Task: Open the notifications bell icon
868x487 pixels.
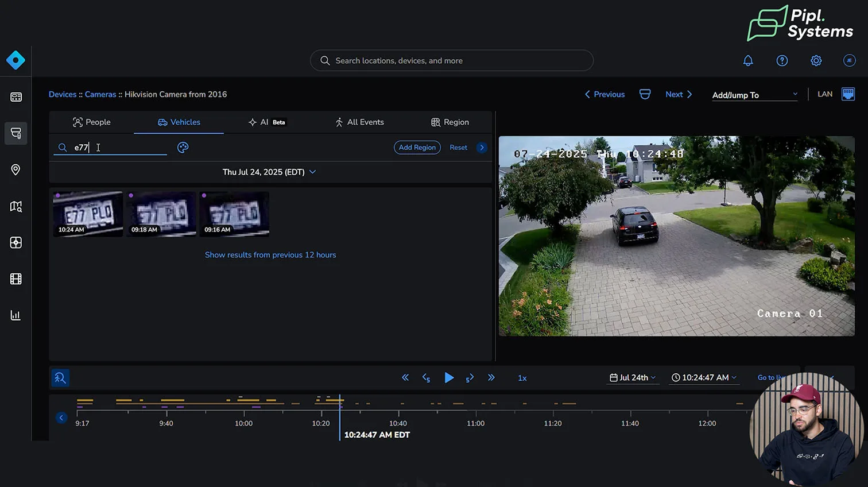Action: coord(748,61)
